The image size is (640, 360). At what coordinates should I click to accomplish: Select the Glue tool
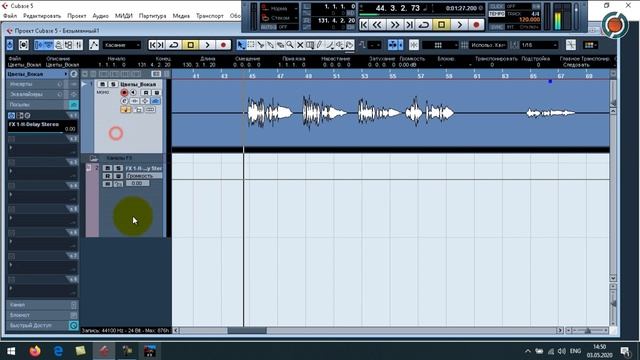pos(271,45)
